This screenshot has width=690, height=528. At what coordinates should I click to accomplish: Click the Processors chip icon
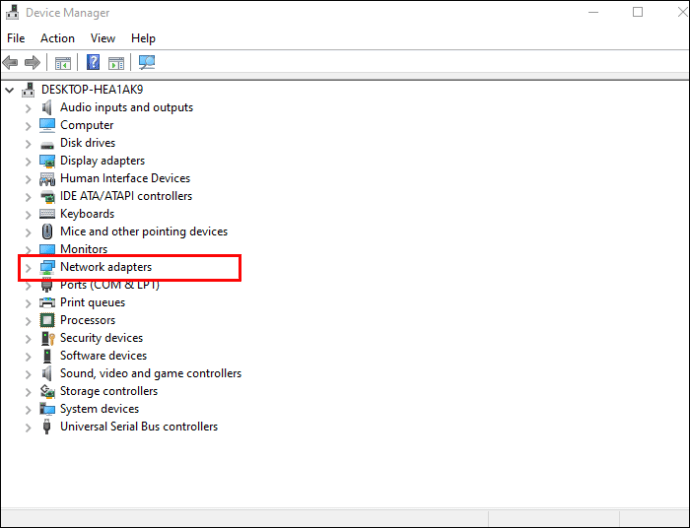(x=47, y=320)
